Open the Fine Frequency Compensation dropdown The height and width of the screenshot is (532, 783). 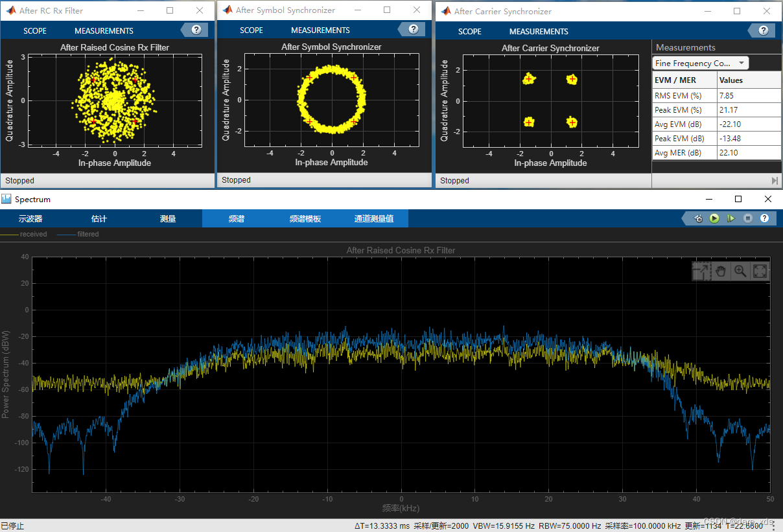coord(699,63)
